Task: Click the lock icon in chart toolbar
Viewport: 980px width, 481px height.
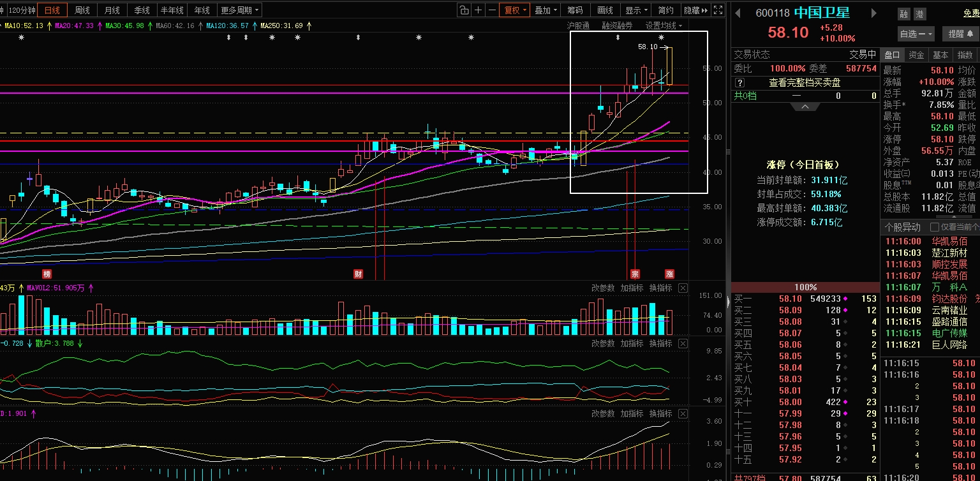Action: [464, 10]
